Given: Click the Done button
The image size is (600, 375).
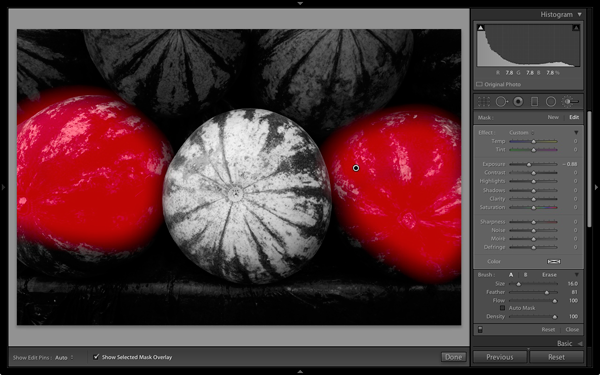Looking at the screenshot, I should point(453,357).
